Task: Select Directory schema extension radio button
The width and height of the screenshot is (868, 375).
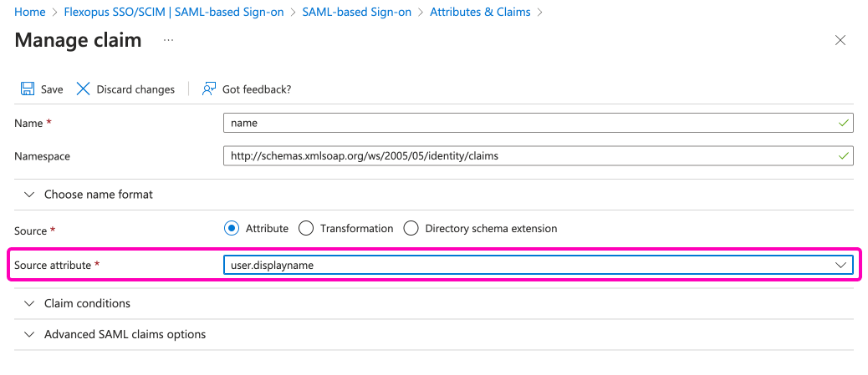Action: 411,228
